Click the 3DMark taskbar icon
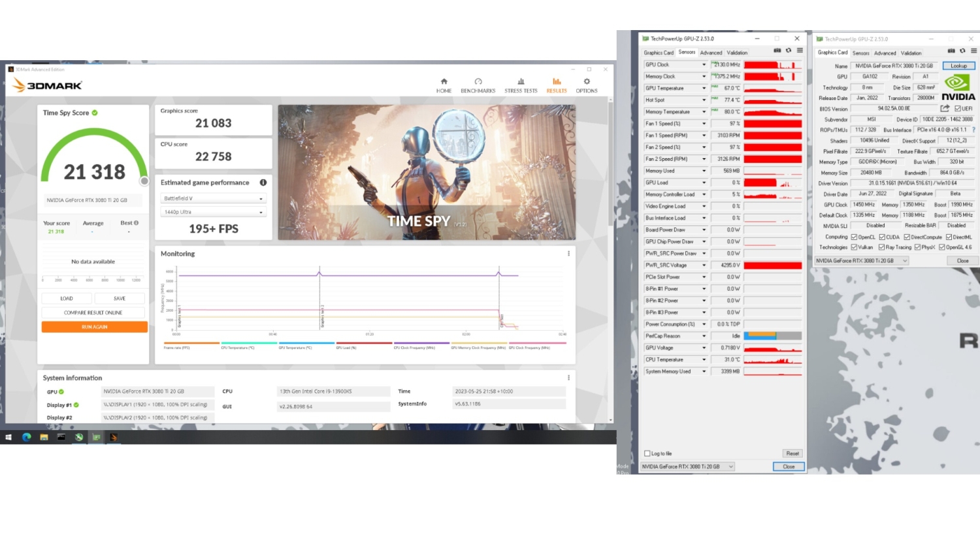This screenshot has height=551, width=980. point(114,437)
